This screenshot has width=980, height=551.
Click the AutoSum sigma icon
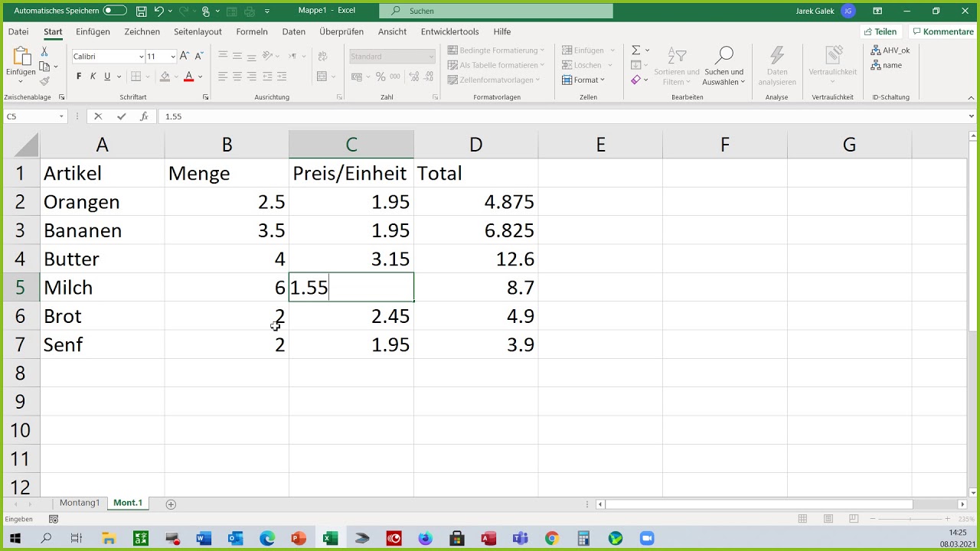[636, 50]
